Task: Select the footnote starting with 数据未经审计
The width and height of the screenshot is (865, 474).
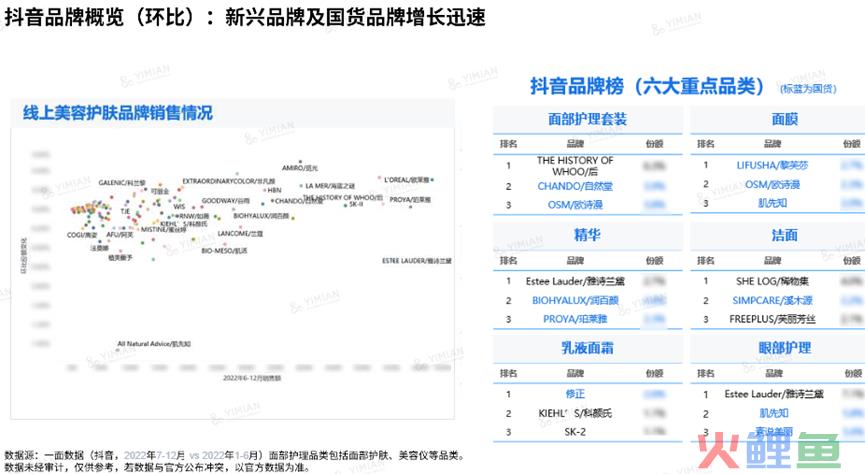Action: point(157,467)
